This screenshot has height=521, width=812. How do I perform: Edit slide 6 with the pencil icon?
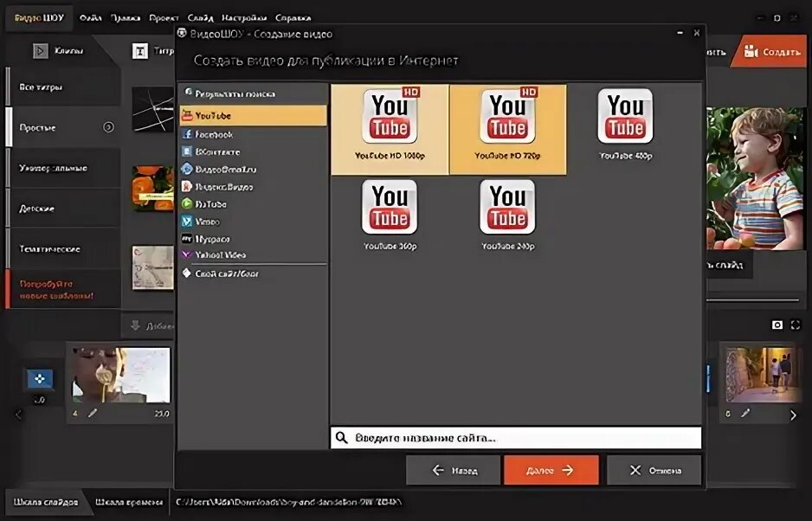[x=745, y=414]
